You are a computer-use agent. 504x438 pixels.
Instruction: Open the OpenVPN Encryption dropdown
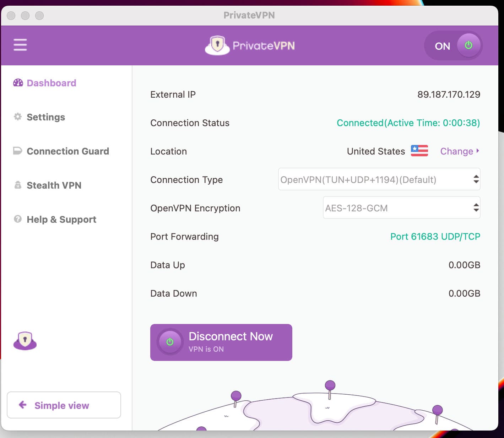click(x=401, y=208)
